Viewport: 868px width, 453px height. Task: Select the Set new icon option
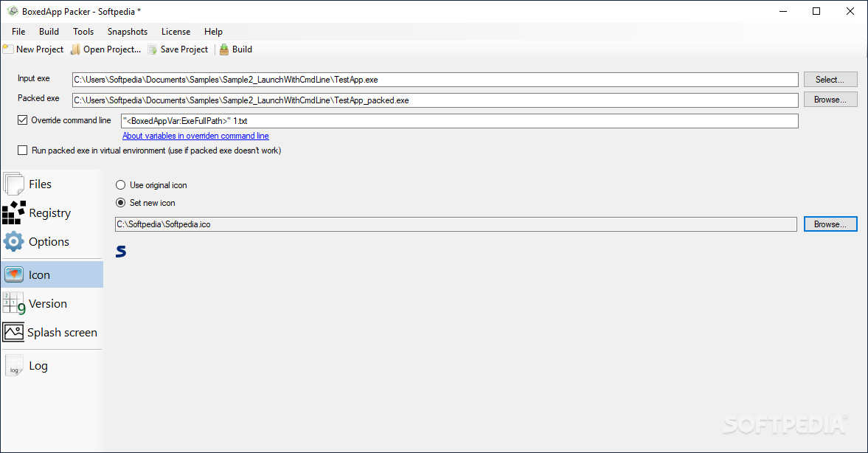[121, 203]
